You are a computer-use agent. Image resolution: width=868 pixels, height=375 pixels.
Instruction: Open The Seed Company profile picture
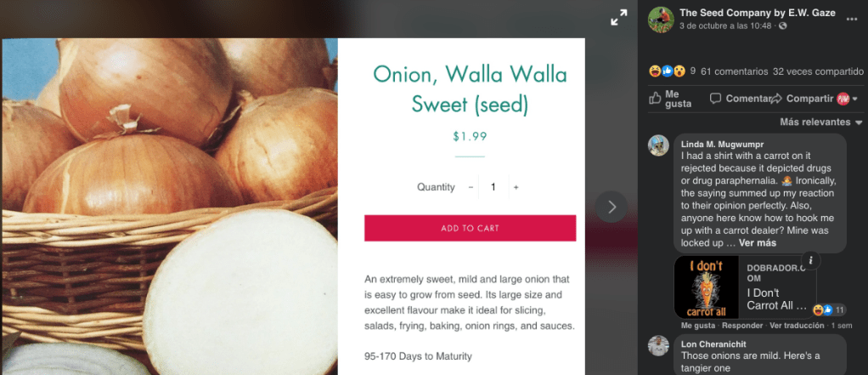[661, 20]
